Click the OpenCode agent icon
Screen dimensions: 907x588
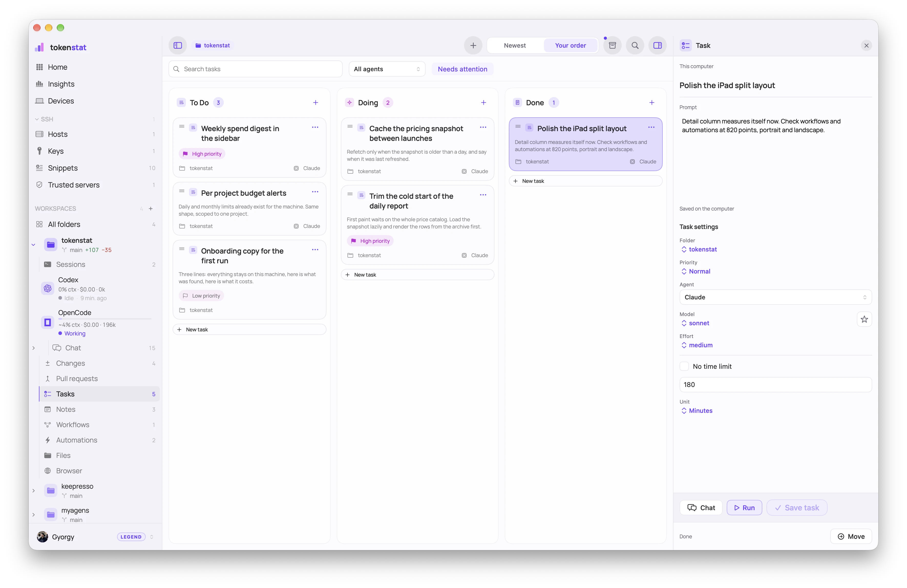(48, 322)
